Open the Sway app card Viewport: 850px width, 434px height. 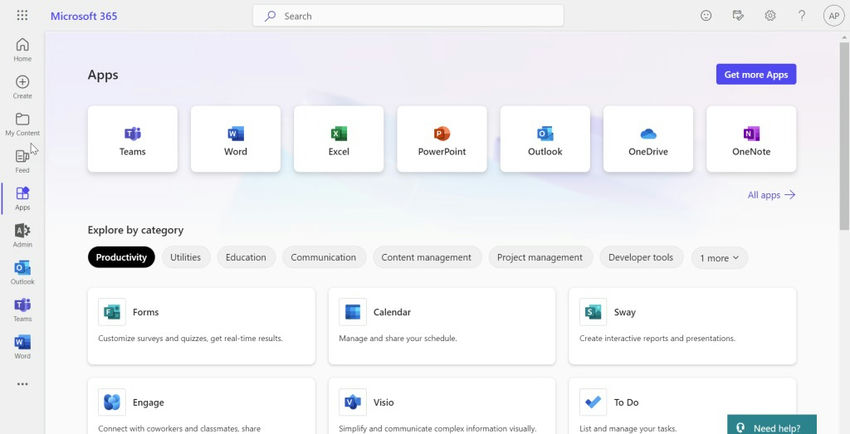click(682, 326)
